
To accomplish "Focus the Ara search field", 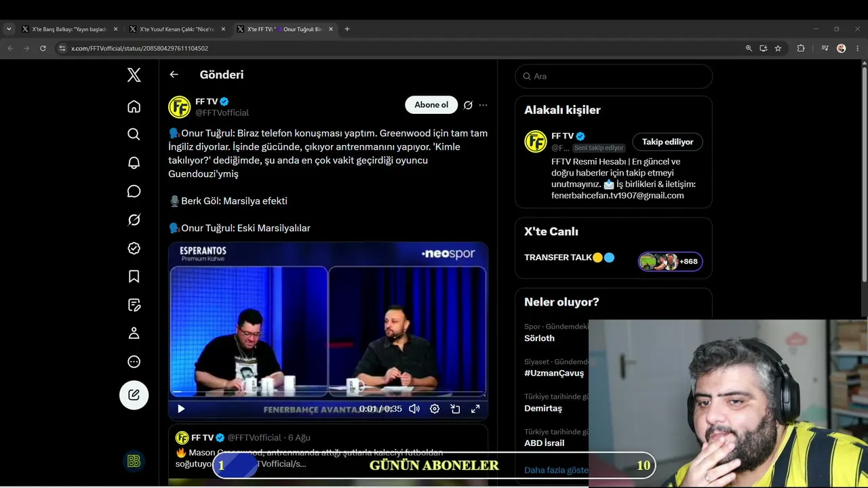I will pos(614,76).
